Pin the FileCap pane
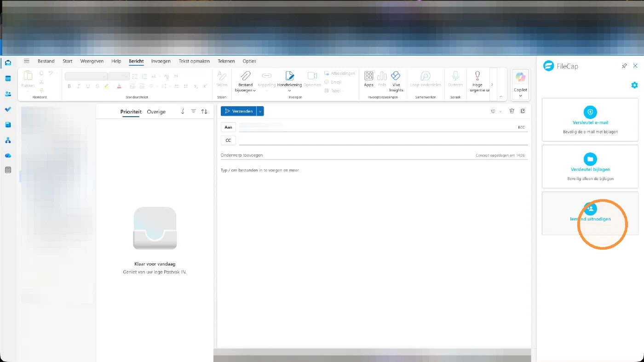 pos(624,66)
